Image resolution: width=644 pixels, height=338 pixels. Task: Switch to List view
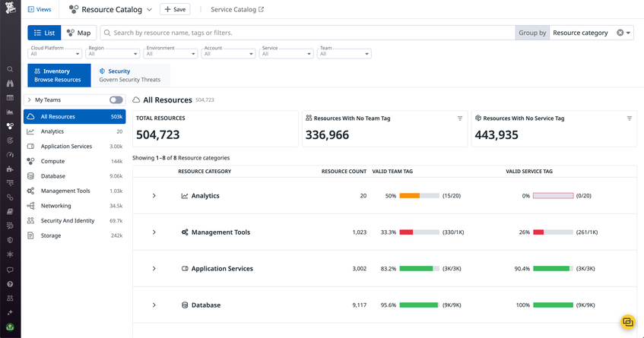[44, 33]
